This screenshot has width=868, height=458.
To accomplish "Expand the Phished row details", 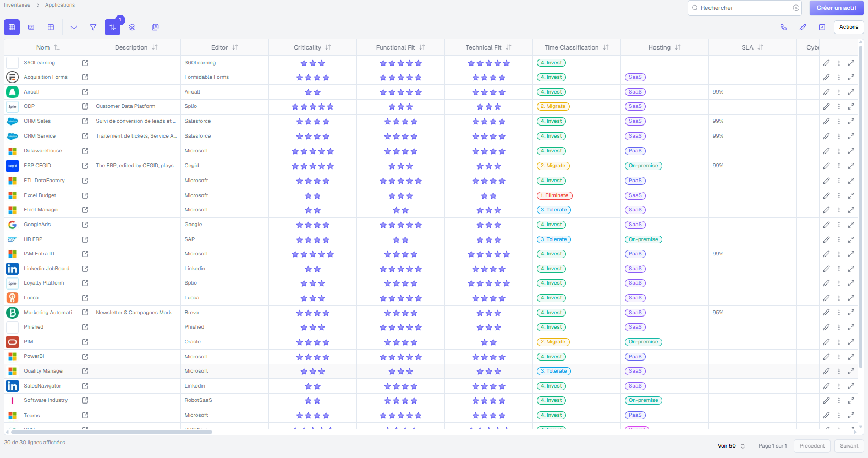I will [851, 327].
